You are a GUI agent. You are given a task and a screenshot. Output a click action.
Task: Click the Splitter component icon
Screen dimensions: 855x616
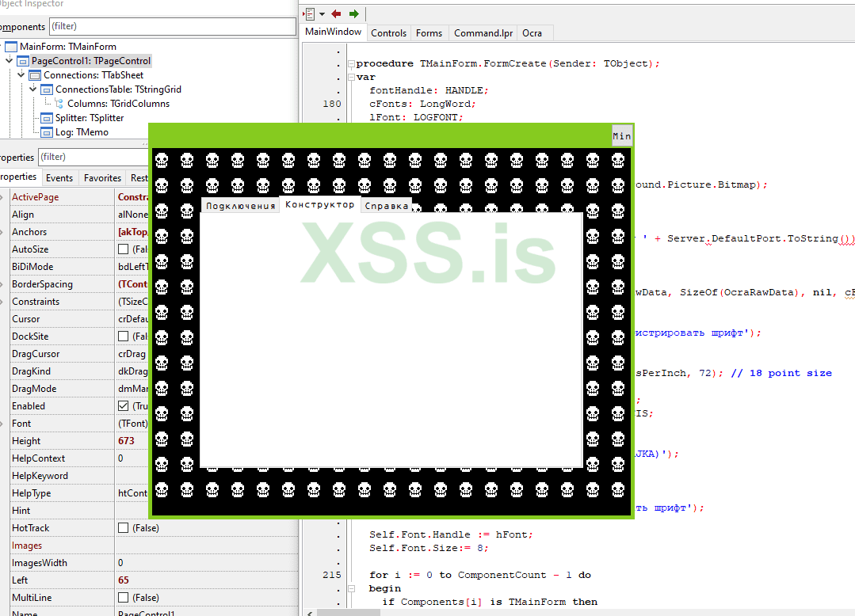click(x=47, y=118)
